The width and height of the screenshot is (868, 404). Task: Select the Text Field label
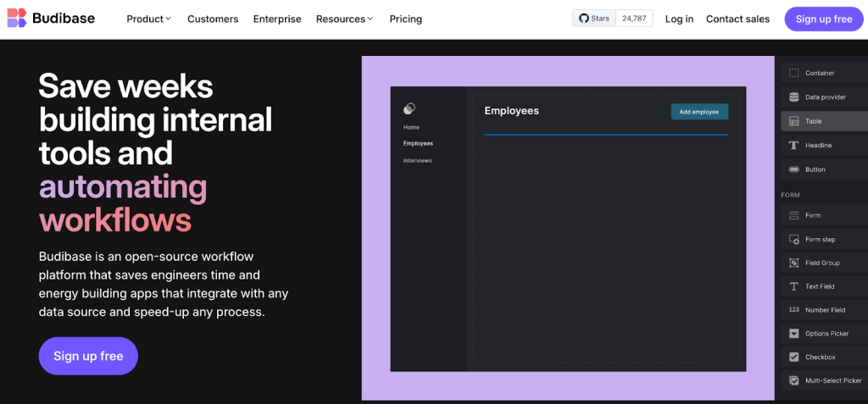coord(820,286)
